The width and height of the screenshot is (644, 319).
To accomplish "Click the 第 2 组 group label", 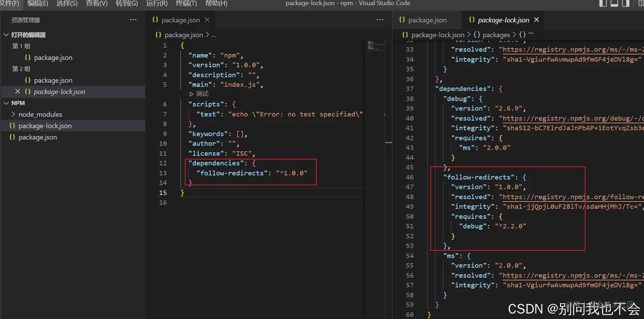I will 21,69.
